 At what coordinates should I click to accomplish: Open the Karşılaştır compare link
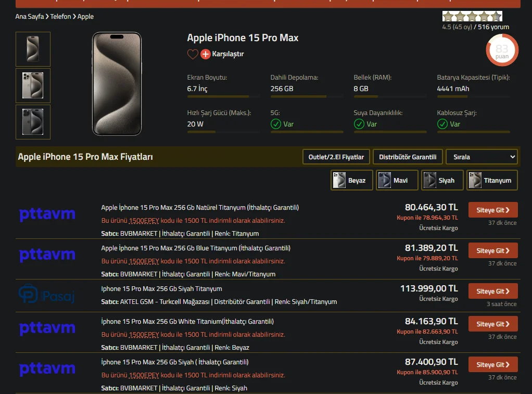(x=227, y=54)
